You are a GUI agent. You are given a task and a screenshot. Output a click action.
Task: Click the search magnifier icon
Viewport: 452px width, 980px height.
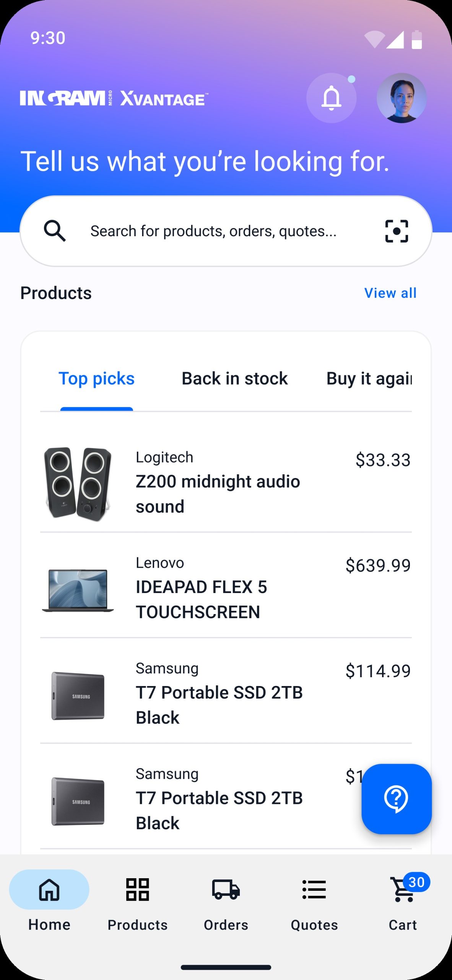click(55, 231)
